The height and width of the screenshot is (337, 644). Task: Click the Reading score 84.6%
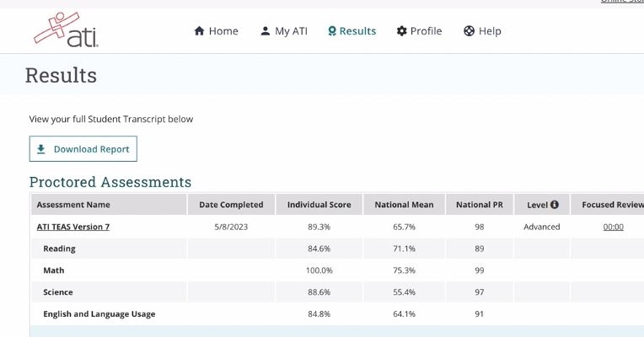point(319,249)
